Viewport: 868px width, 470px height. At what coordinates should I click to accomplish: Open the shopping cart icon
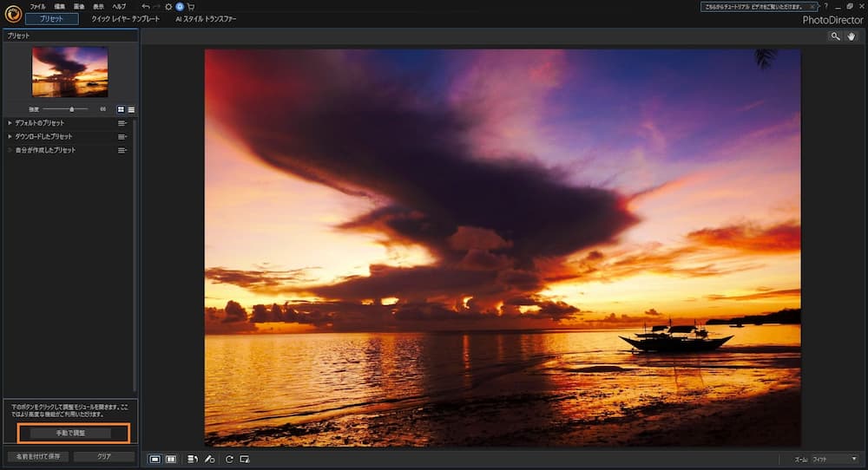pyautogui.click(x=191, y=7)
